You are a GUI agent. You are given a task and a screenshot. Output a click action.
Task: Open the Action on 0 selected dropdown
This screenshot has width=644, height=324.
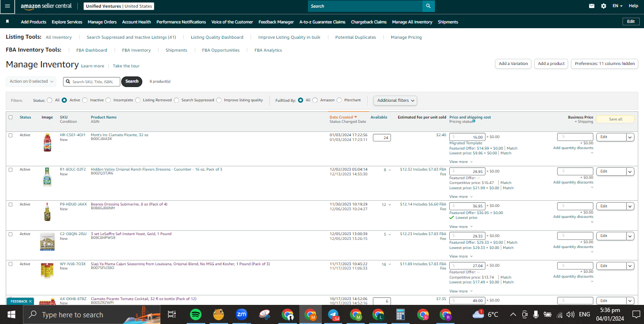coord(31,81)
